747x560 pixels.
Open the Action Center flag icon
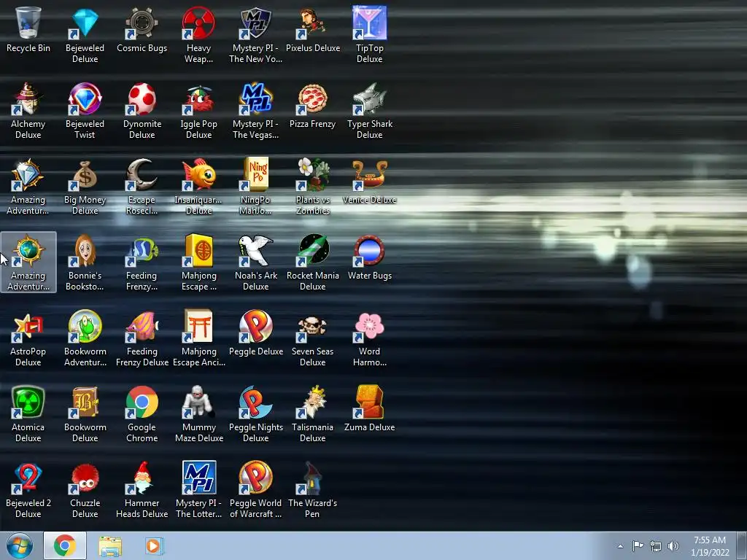(638, 546)
